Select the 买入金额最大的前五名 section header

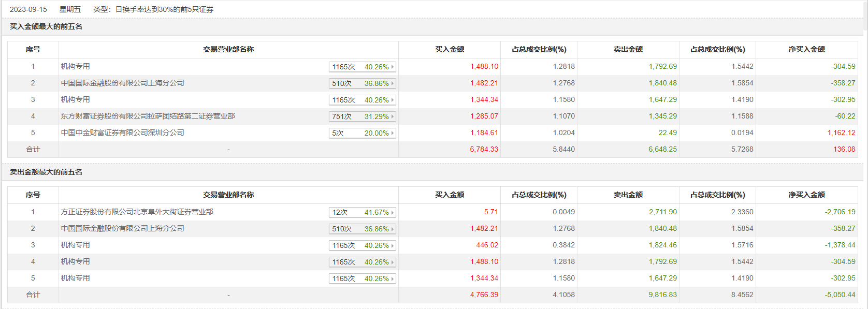46,26
